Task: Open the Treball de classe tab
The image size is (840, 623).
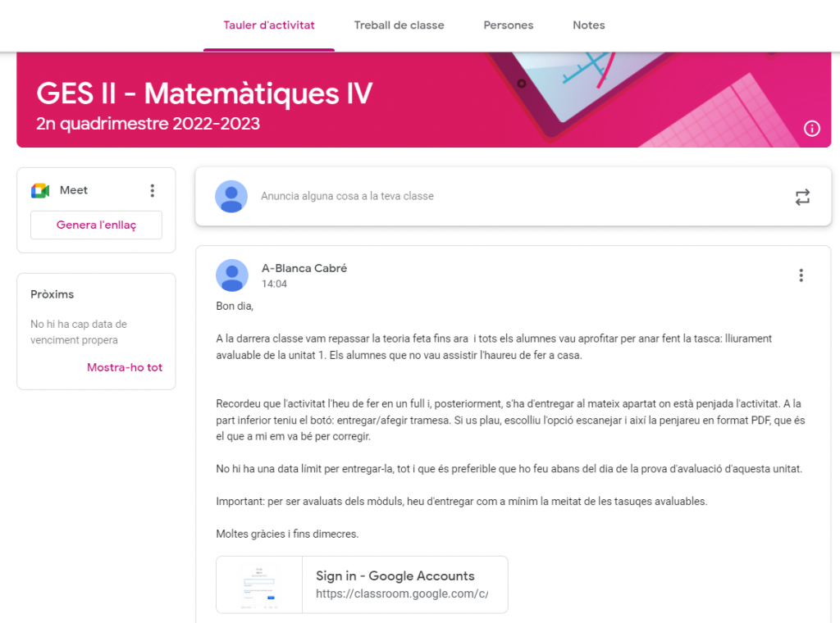Action: [x=399, y=25]
